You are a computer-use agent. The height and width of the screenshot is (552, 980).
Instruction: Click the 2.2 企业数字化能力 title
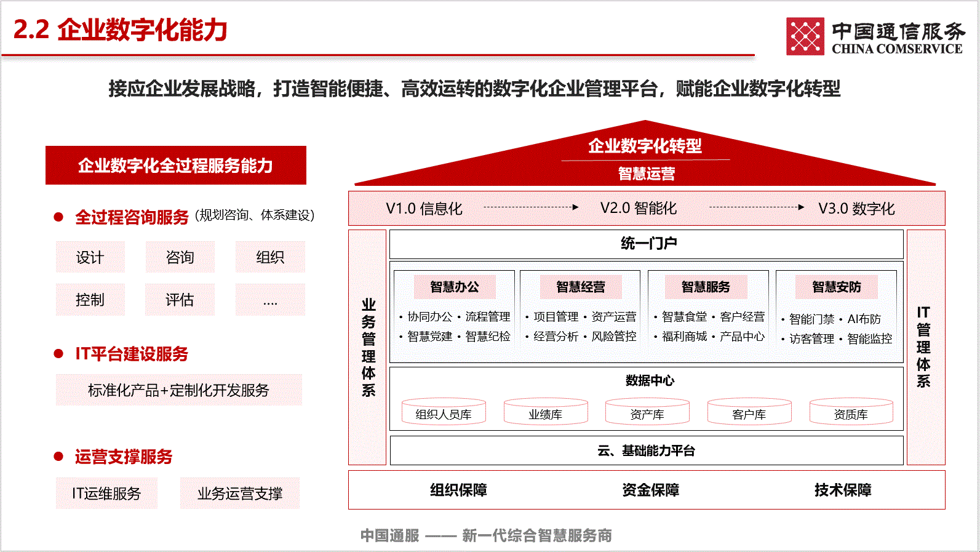click(x=121, y=30)
